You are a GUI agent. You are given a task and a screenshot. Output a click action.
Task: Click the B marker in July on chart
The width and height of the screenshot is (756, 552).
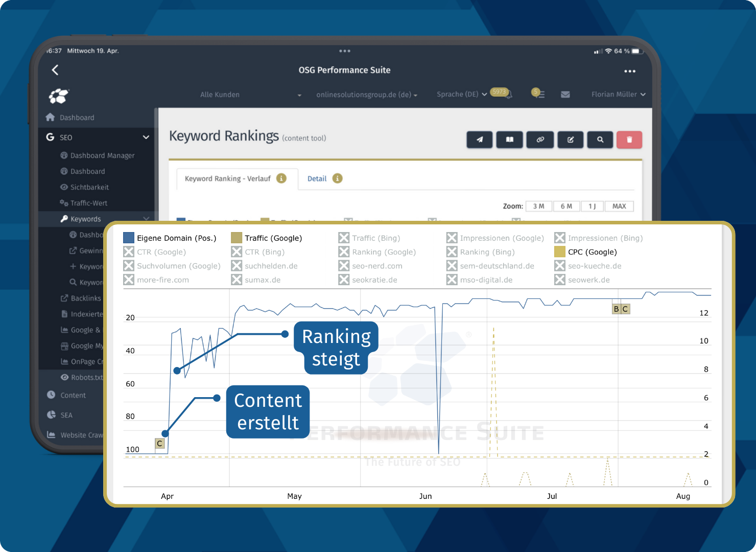616,309
